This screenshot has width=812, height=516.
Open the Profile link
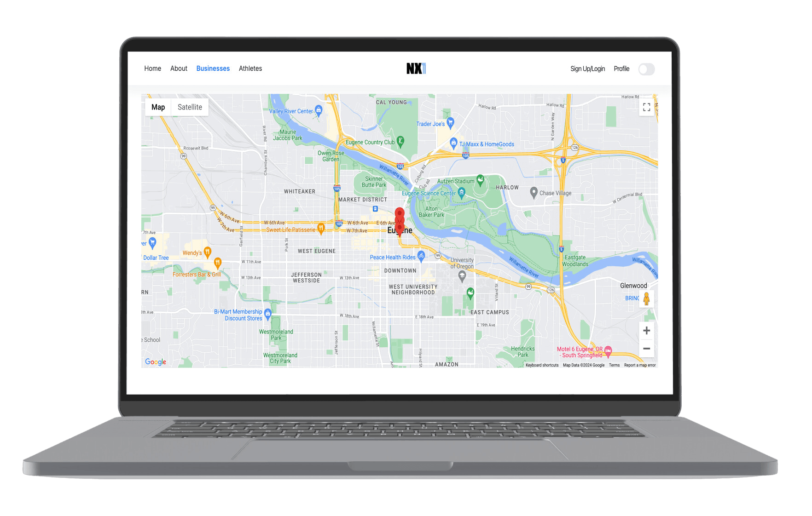621,69
